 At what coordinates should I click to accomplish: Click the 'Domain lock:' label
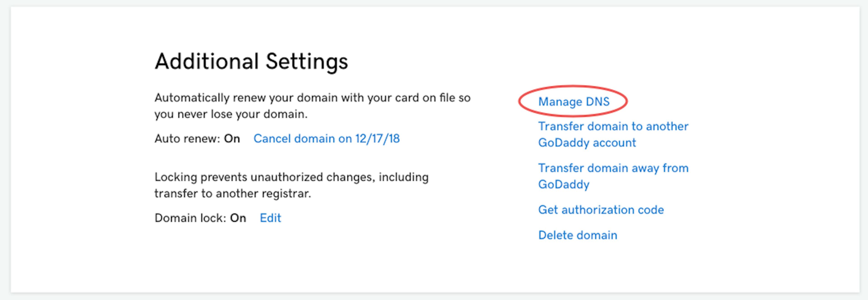pyautogui.click(x=190, y=218)
